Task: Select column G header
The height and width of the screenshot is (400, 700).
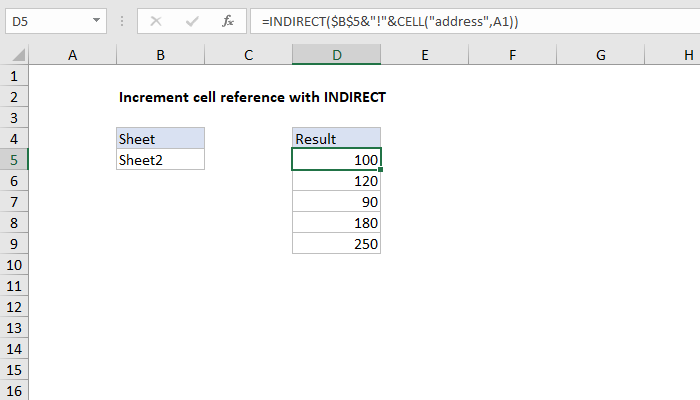Action: point(600,57)
